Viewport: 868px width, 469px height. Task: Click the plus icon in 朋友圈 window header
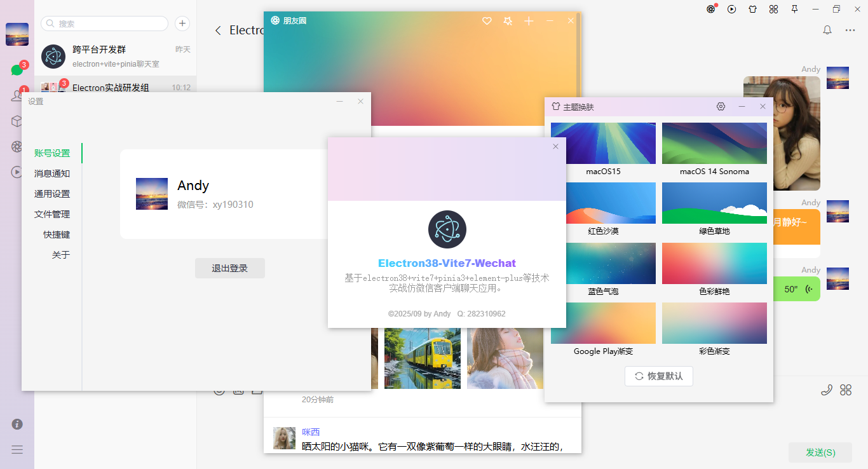(x=529, y=21)
